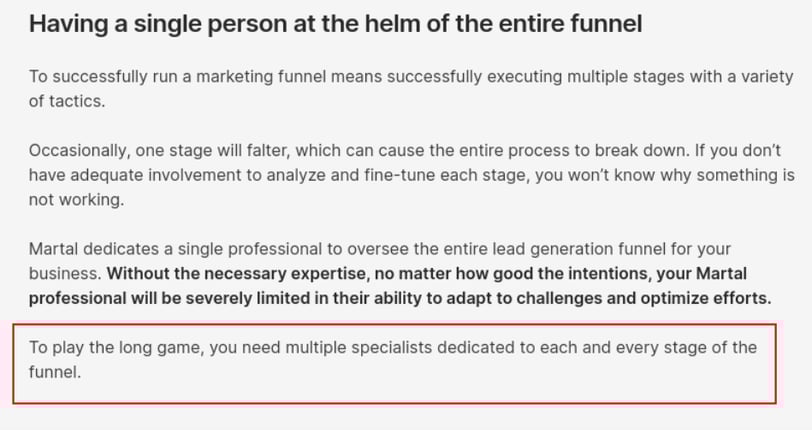Click the short line "not working."

coord(77,199)
